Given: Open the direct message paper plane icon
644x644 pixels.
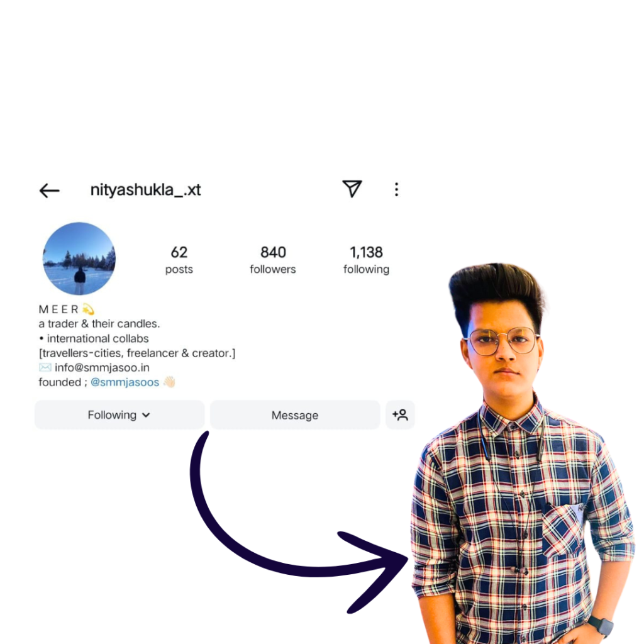Looking at the screenshot, I should coord(352,189).
